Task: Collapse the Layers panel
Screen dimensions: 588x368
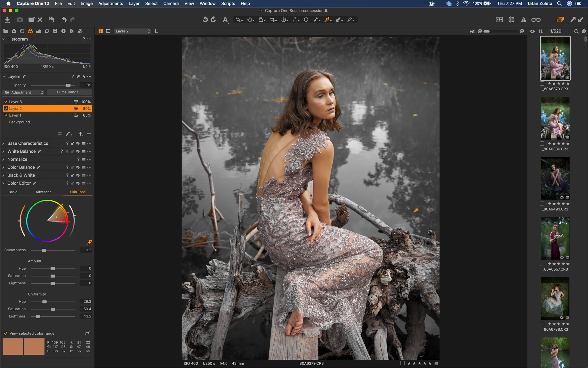Action: click(x=4, y=76)
